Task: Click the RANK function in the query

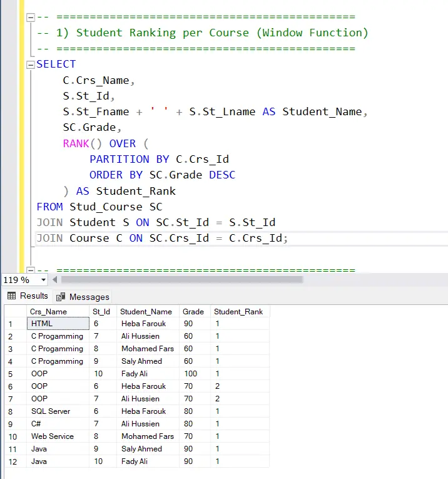Action: 76,143
